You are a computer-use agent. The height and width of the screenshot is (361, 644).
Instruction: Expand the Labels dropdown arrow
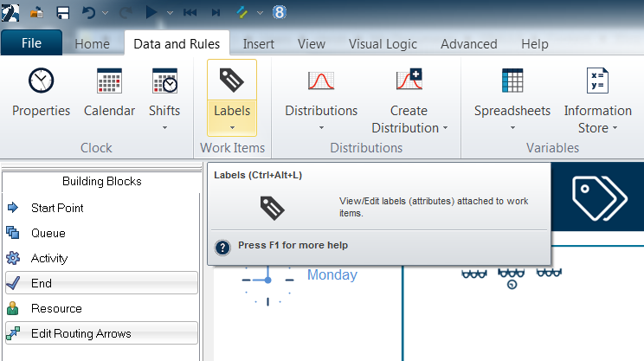232,128
